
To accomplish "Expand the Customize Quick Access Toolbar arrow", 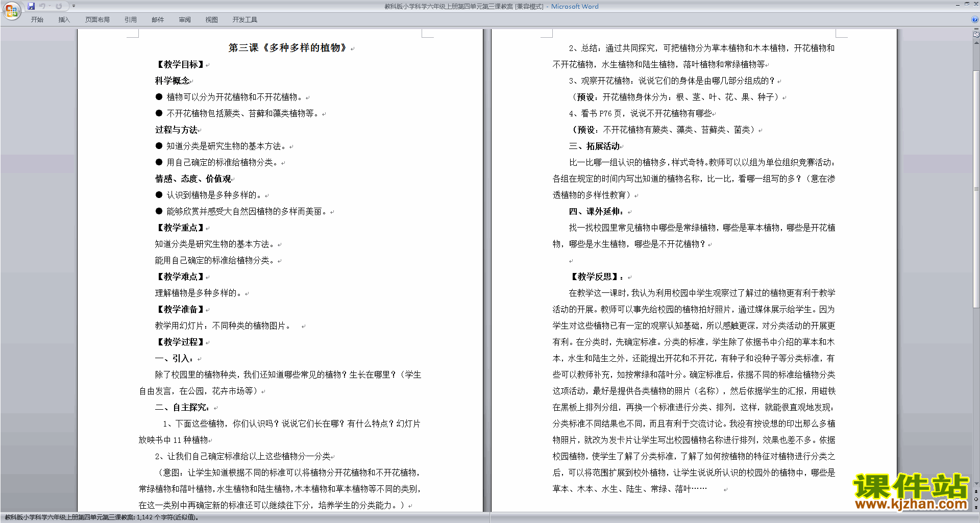I will point(73,6).
